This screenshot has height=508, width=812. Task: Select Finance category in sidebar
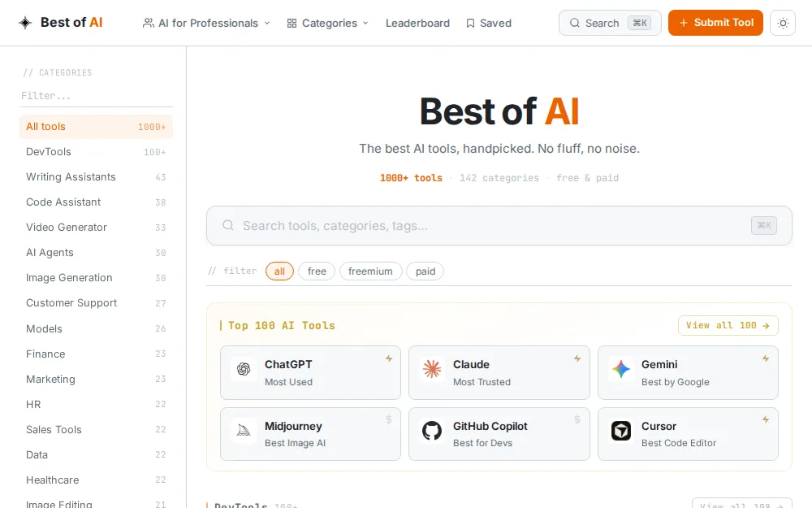(96, 354)
